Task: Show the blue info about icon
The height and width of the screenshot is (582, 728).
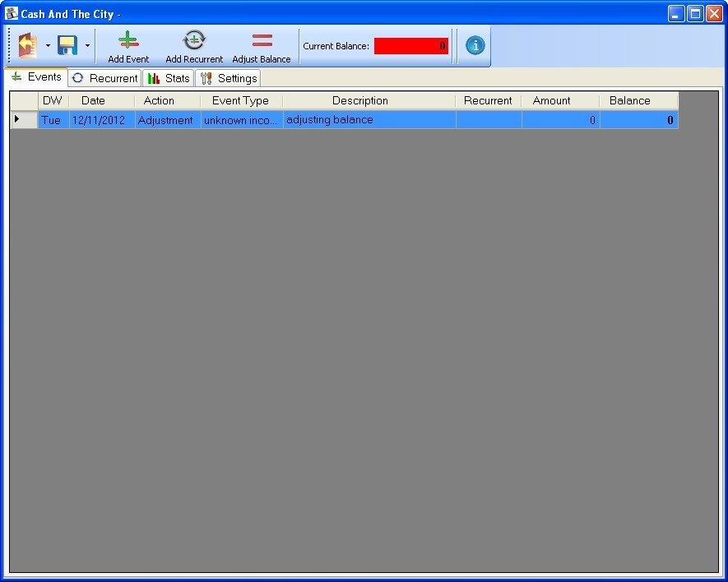Action: click(475, 46)
